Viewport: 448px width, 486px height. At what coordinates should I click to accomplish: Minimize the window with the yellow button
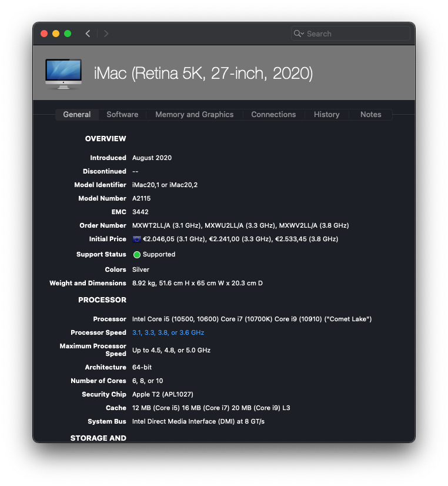[x=56, y=34]
